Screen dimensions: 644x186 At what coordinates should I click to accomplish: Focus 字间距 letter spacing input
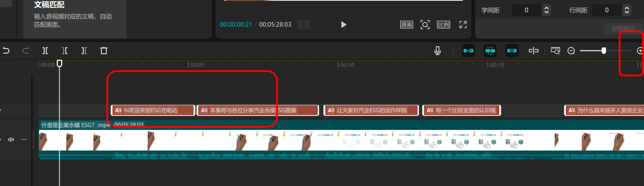click(526, 10)
